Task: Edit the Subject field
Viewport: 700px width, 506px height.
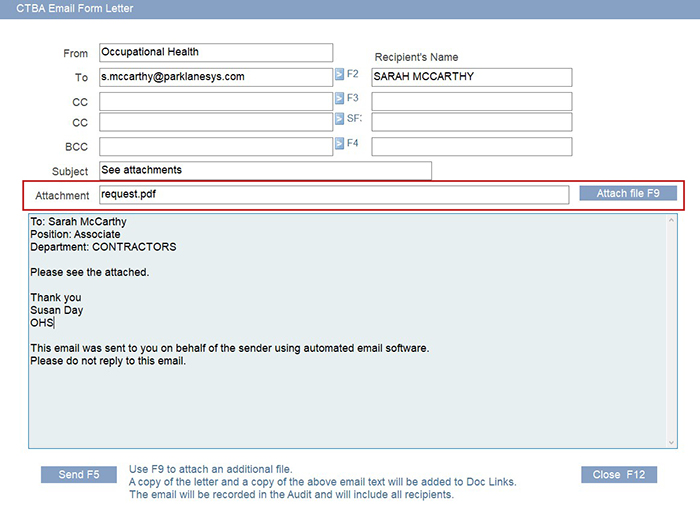Action: pyautogui.click(x=265, y=171)
